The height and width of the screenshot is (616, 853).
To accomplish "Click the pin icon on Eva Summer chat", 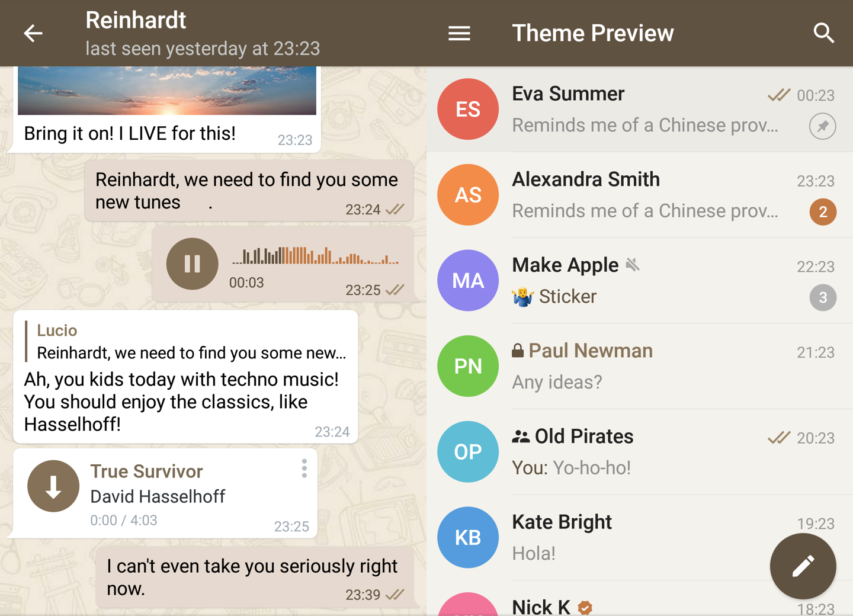I will pos(823,126).
